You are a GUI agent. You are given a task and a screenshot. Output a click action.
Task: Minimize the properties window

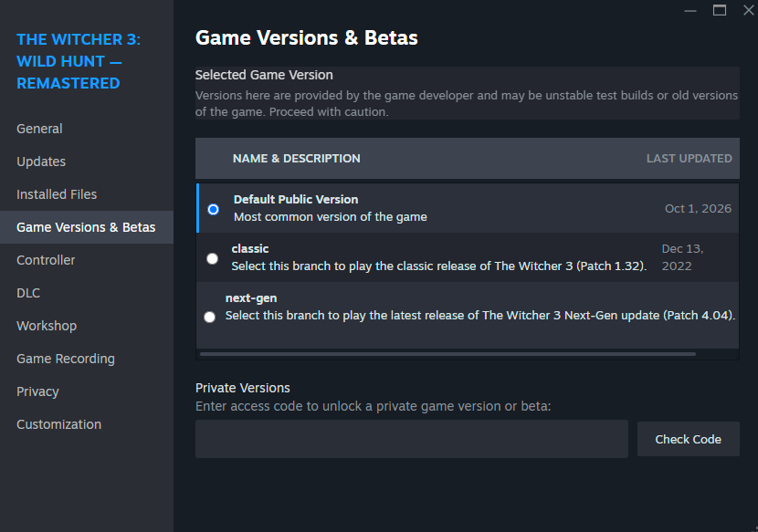[690, 11]
